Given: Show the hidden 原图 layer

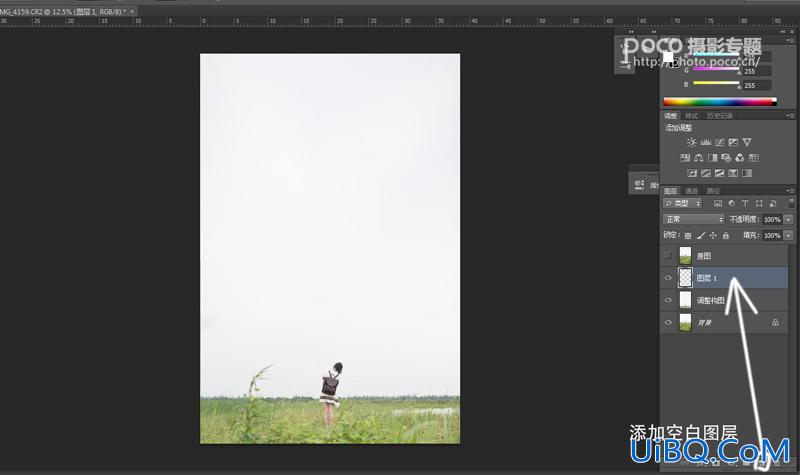Looking at the screenshot, I should click(668, 256).
